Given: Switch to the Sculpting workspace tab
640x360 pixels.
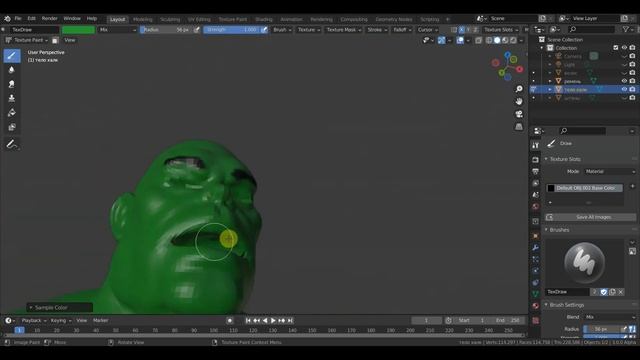Looking at the screenshot, I should (x=170, y=19).
